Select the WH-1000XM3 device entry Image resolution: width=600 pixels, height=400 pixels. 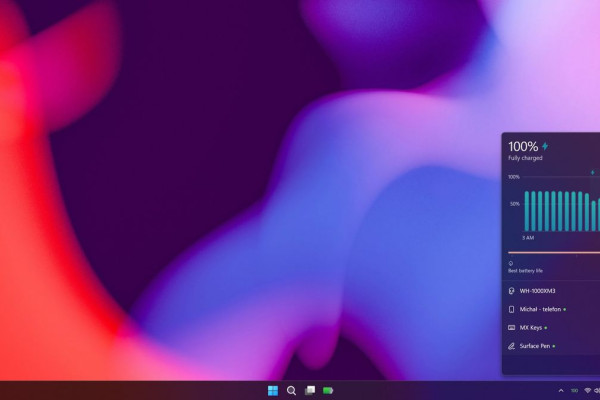pyautogui.click(x=551, y=291)
